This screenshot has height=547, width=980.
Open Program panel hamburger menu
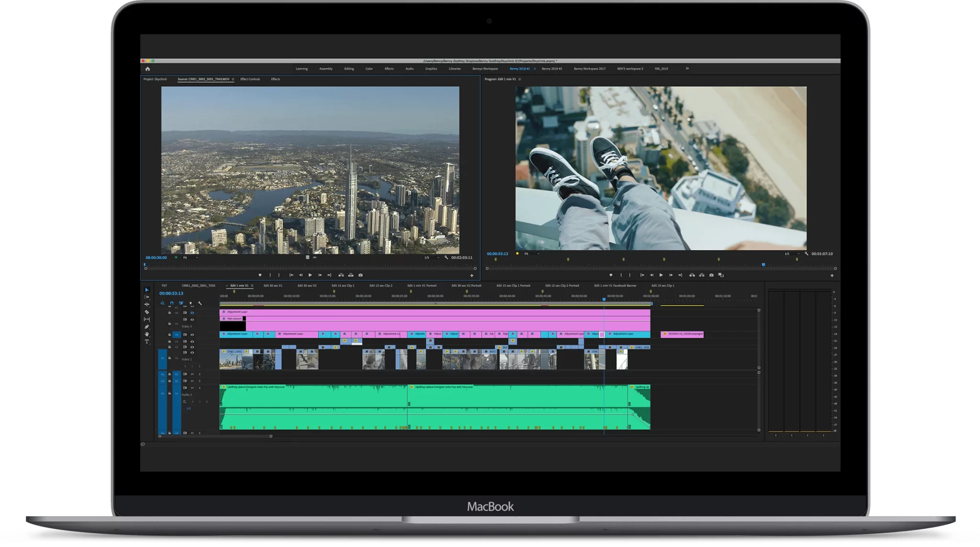pyautogui.click(x=520, y=79)
